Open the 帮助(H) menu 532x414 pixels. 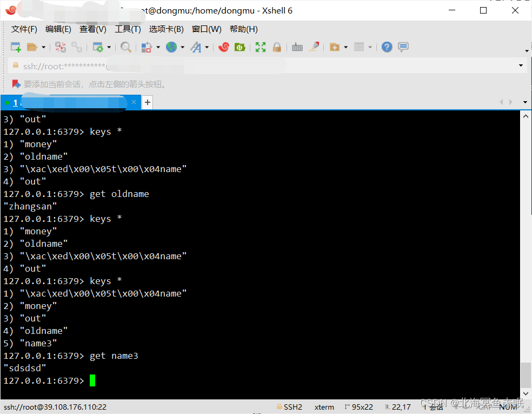click(x=244, y=29)
